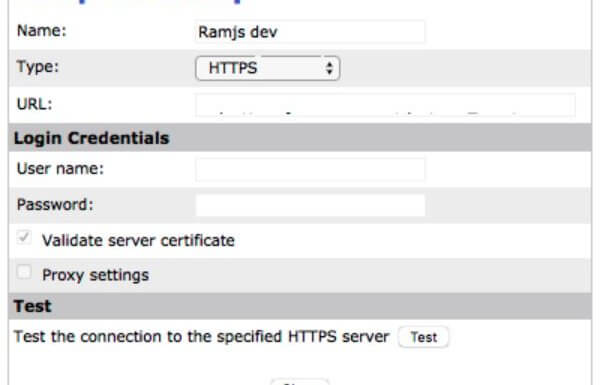
Task: Click the Test connection button
Action: (x=423, y=337)
